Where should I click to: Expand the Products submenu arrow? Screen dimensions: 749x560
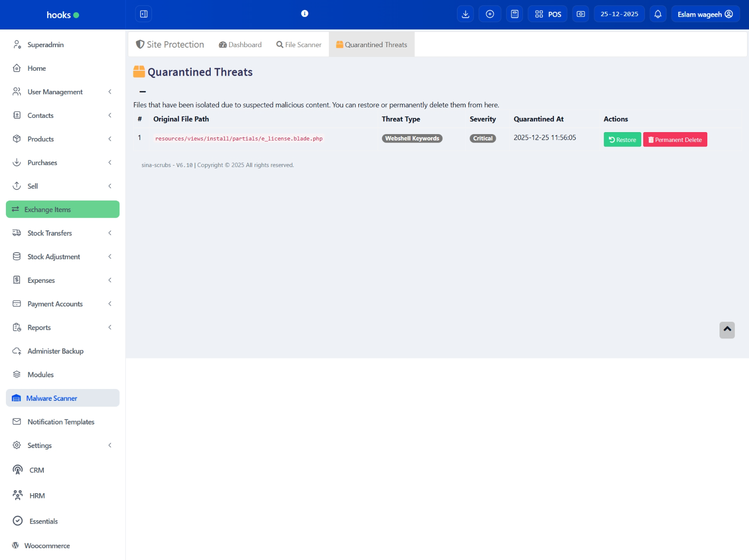click(110, 139)
